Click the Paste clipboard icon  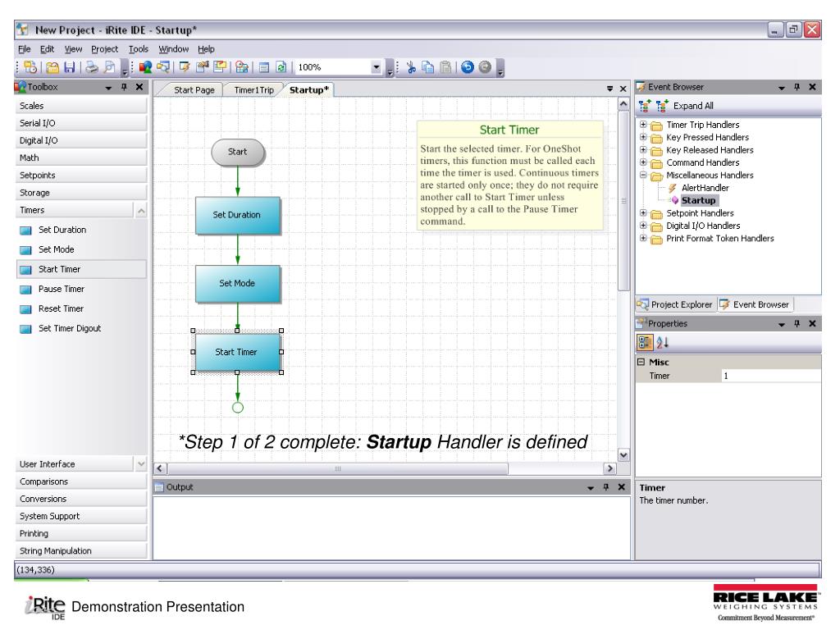[x=445, y=67]
